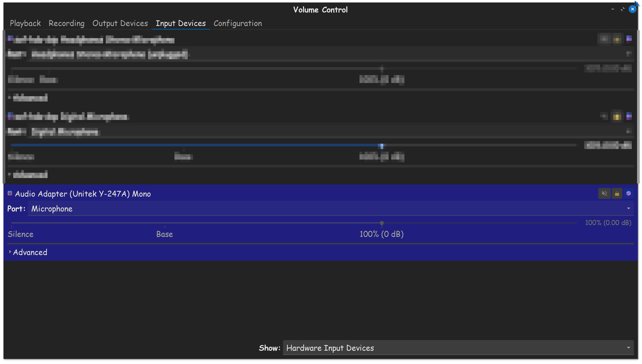Minimize the Volume Control window
This screenshot has width=642, height=364.
[x=612, y=9]
